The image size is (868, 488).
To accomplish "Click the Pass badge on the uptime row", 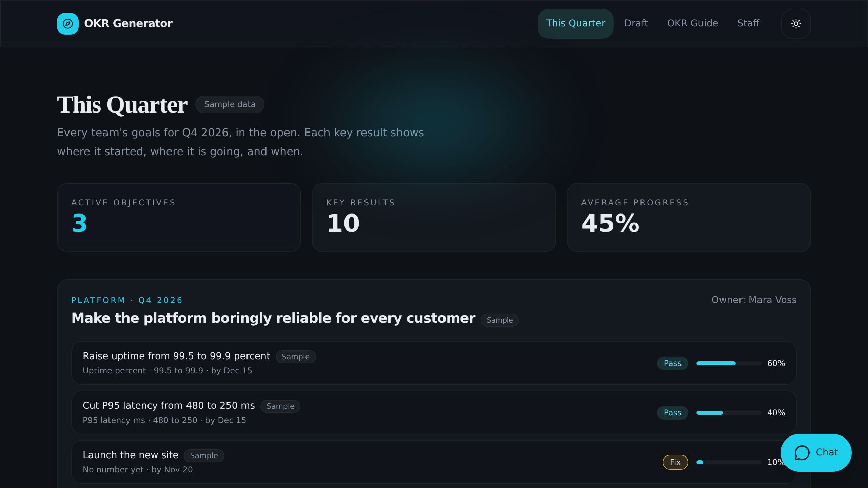I will 672,363.
